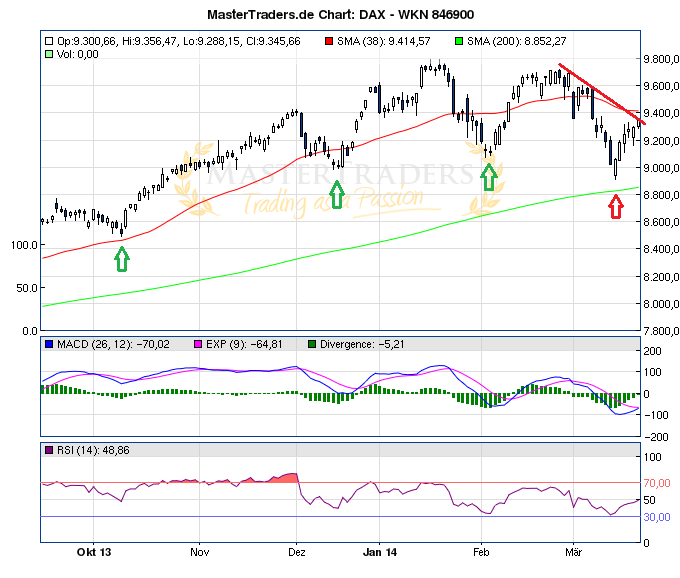
Task: Click the 'Okt 13' date axis label
Action: click(94, 552)
